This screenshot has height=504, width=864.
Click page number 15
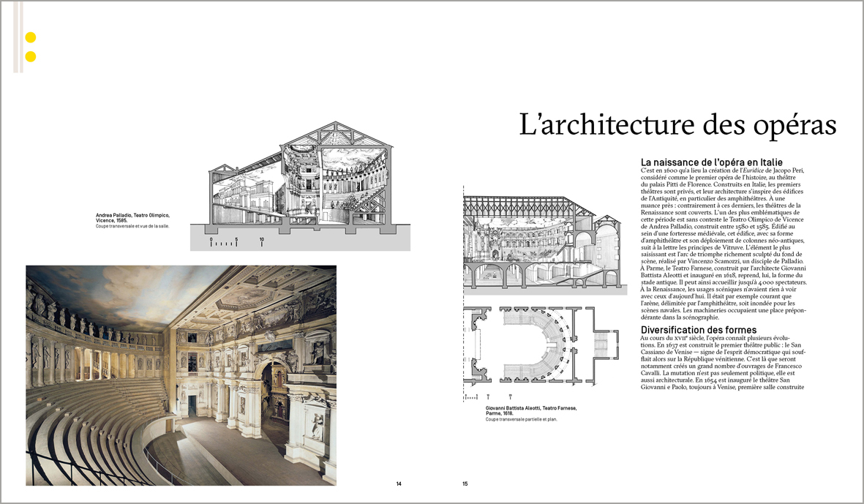[x=465, y=484]
